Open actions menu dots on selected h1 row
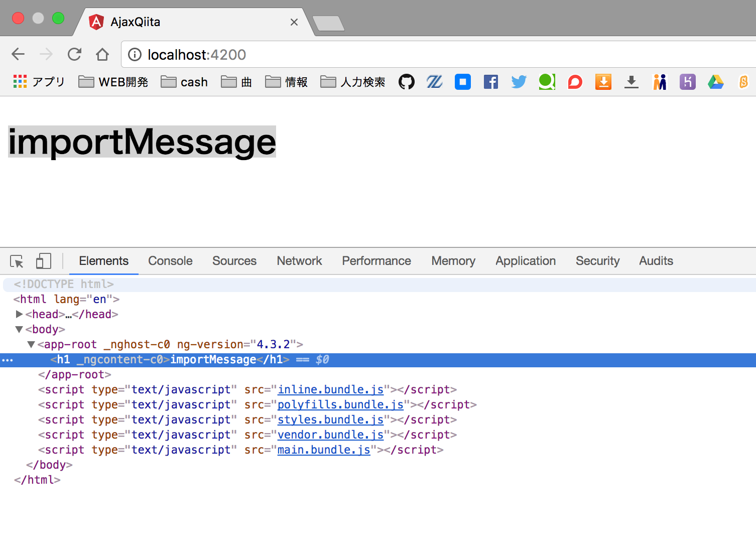Image resolution: width=756 pixels, height=560 pixels. coord(7,360)
